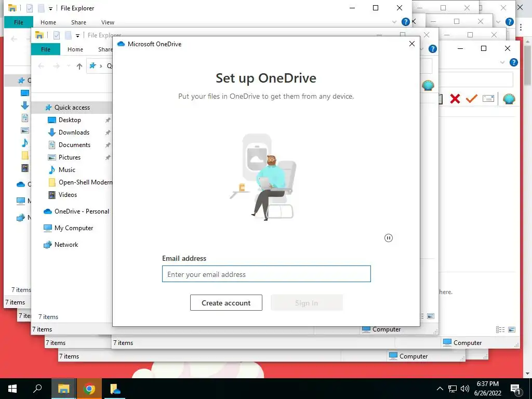Select Music in the navigation tree
The height and width of the screenshot is (399, 532).
(x=67, y=170)
